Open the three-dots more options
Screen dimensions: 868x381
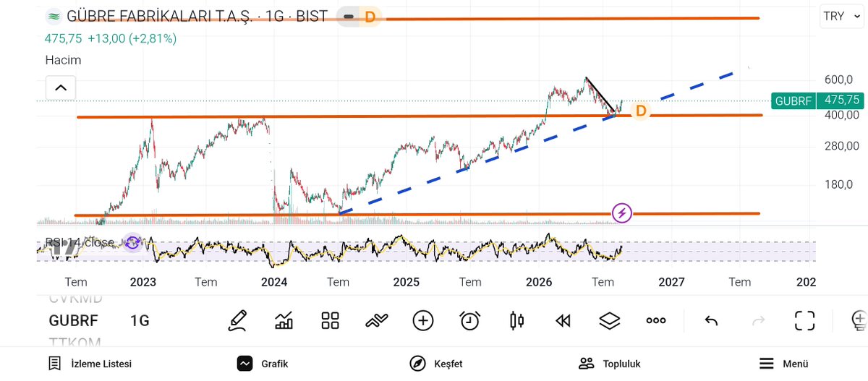[x=656, y=320]
